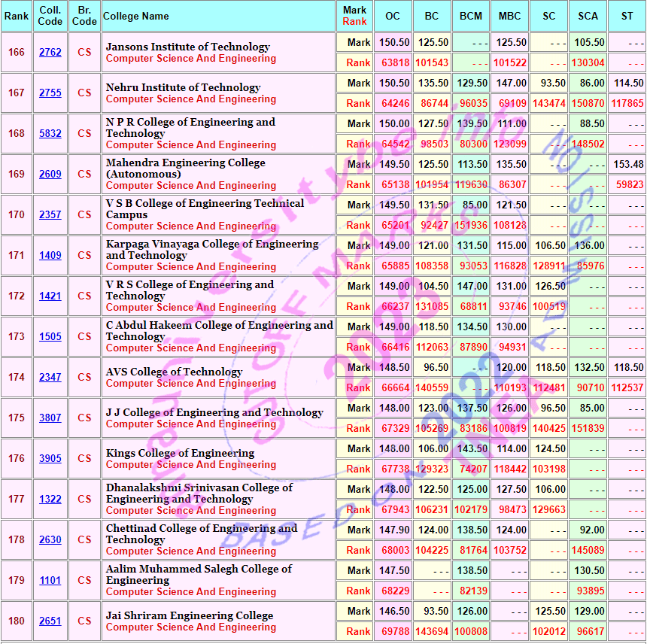Open Chettinad college code 2630
The height and width of the screenshot is (644, 647).
tap(50, 539)
